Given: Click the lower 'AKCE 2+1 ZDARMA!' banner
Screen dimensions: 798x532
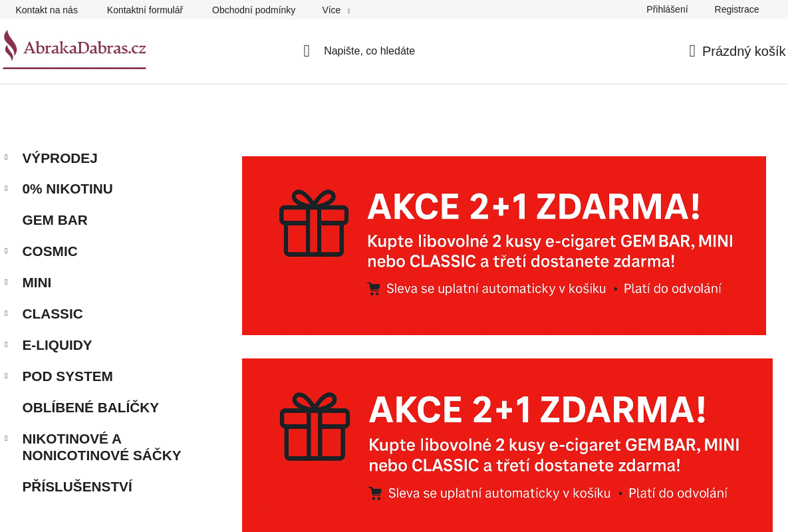Looking at the screenshot, I should (507, 445).
